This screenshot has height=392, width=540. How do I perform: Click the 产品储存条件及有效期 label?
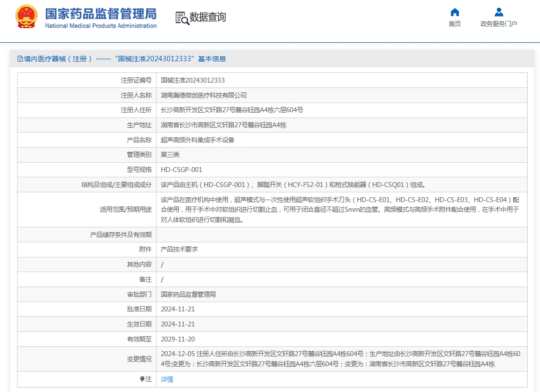(x=121, y=235)
